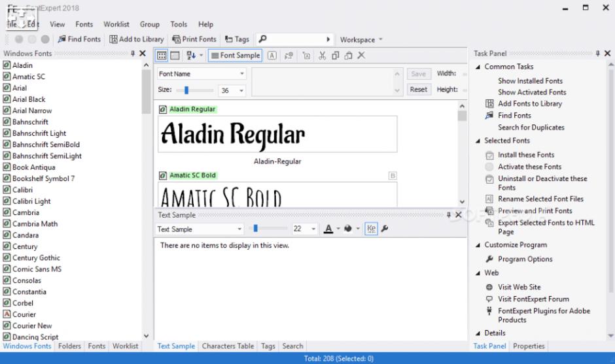Click Show Installed Fonts link

click(x=531, y=81)
